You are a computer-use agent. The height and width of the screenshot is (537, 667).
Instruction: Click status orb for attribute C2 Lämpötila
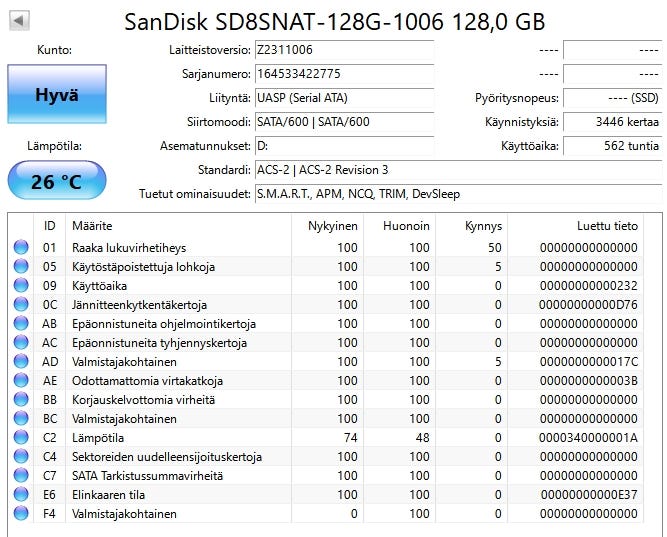click(x=21, y=437)
